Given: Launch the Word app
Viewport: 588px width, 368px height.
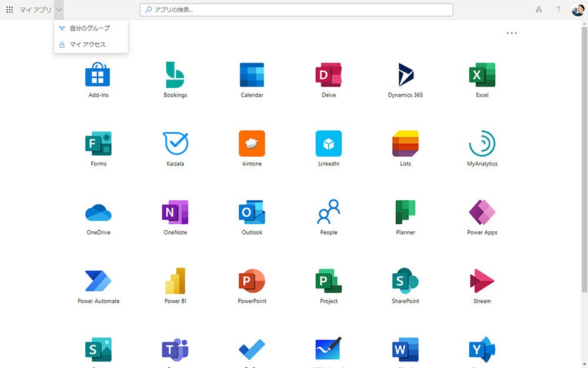Looking at the screenshot, I should point(405,350).
